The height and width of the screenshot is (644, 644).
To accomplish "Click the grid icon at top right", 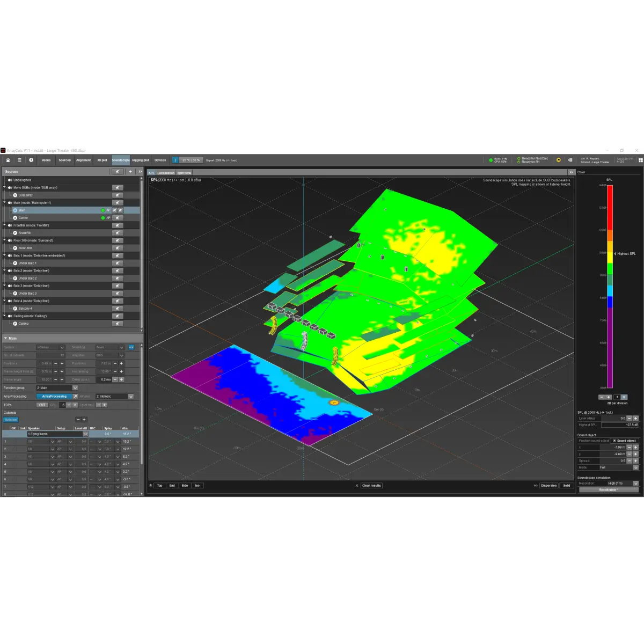I will 640,160.
